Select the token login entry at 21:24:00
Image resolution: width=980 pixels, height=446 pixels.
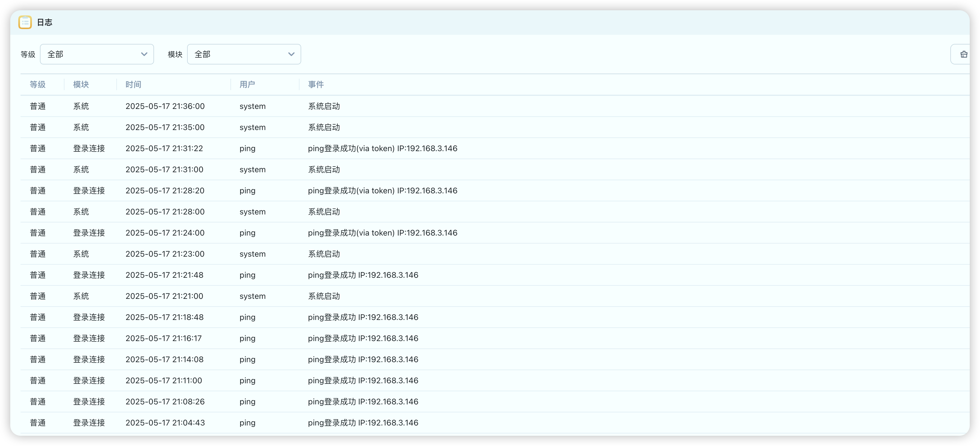pos(165,233)
